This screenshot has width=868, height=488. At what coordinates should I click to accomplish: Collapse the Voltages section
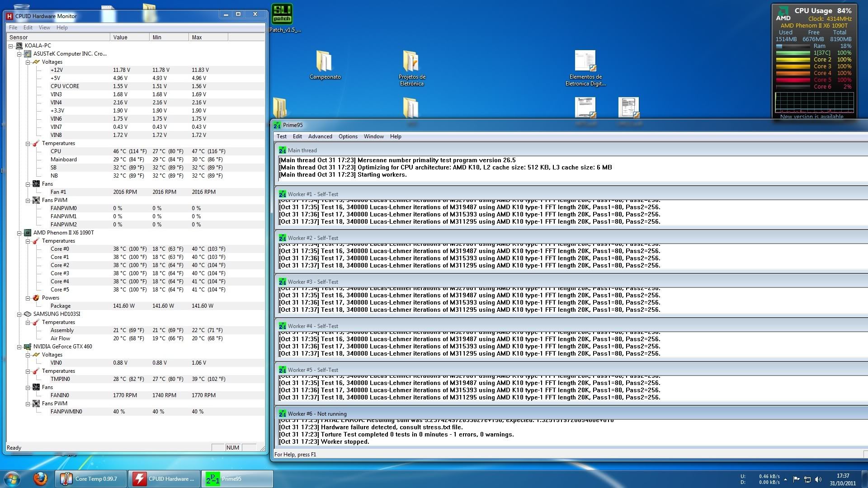point(29,62)
